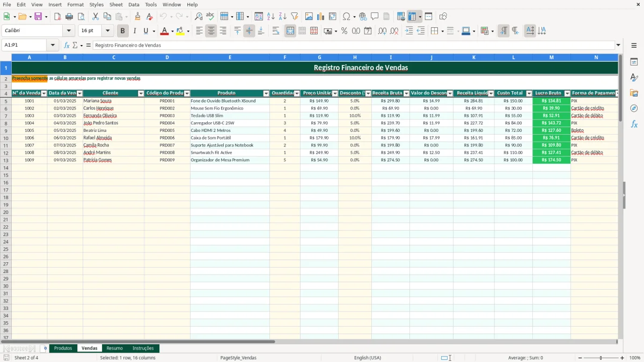Click the Insert Chart icon
This screenshot has height=362, width=644.
[321, 17]
